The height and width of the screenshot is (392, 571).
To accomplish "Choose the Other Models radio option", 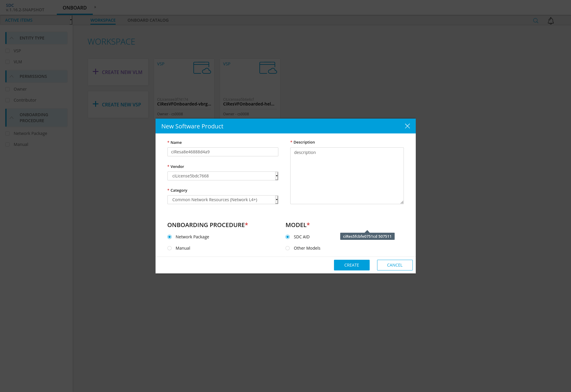I will pyautogui.click(x=288, y=248).
